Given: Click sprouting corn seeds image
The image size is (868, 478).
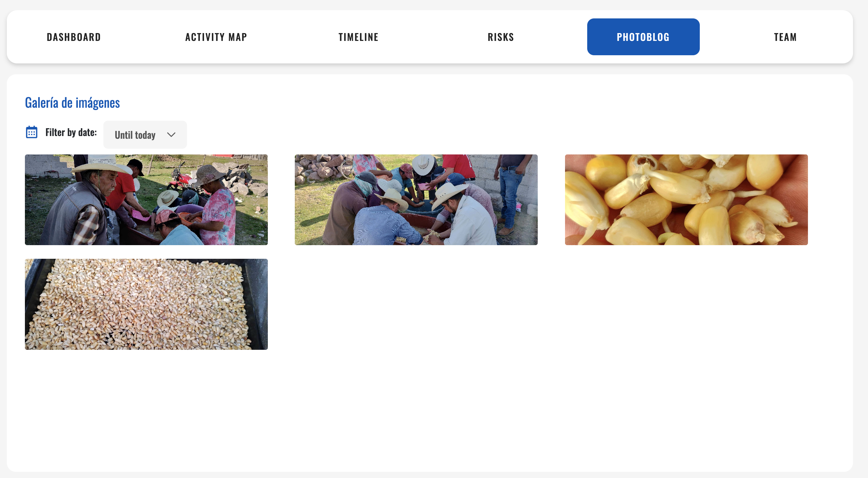Looking at the screenshot, I should [x=686, y=200].
